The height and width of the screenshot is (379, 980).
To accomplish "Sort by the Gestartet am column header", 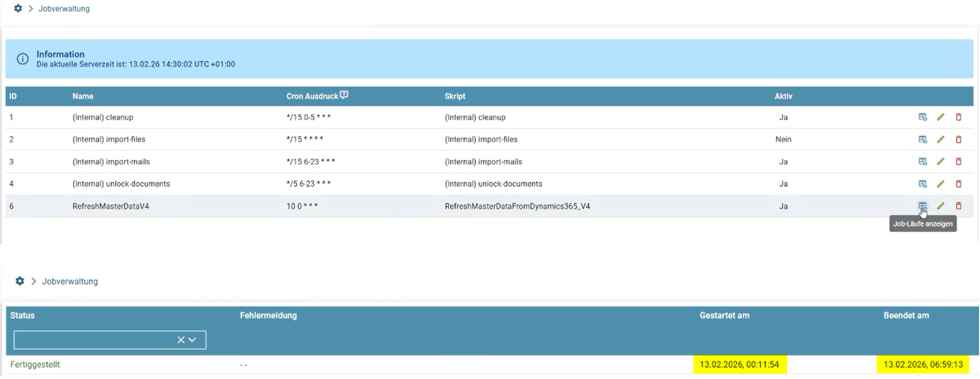I will pyautogui.click(x=724, y=315).
